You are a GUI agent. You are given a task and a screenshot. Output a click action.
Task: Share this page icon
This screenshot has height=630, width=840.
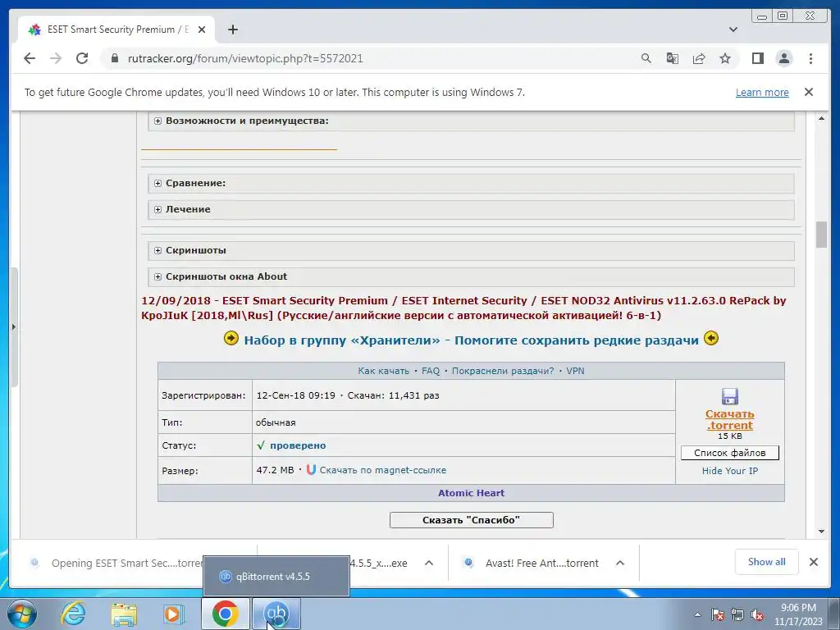coord(699,58)
